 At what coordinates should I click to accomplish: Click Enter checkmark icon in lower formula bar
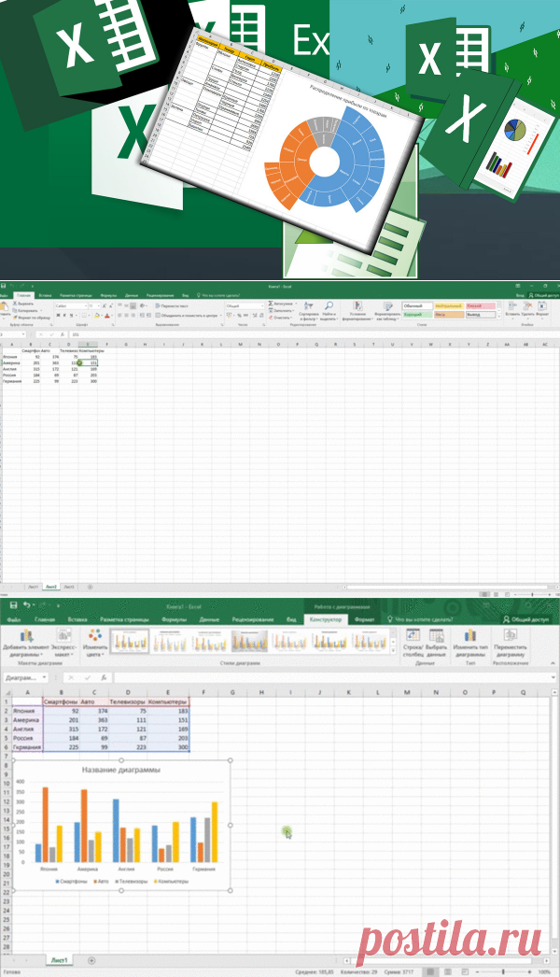pos(88,677)
